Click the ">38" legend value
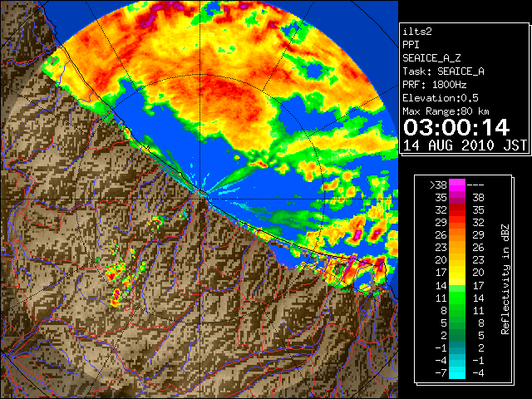This screenshot has width=532, height=399. (x=438, y=185)
